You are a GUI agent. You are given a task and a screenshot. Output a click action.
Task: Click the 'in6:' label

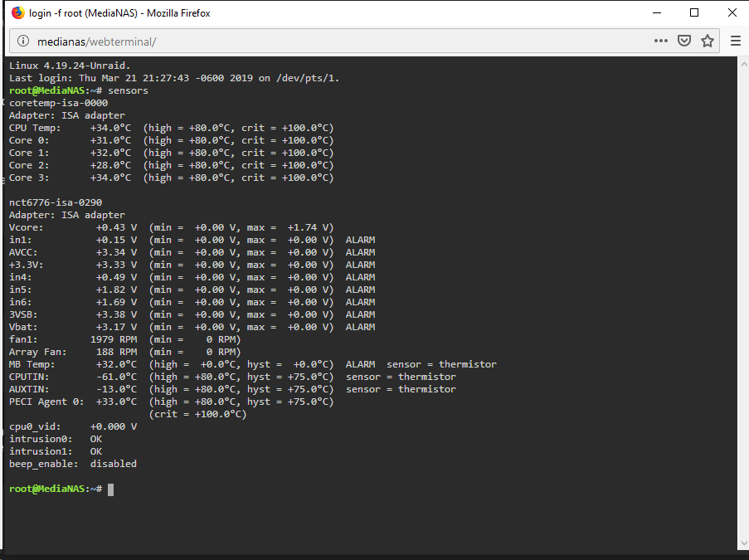[x=21, y=302]
